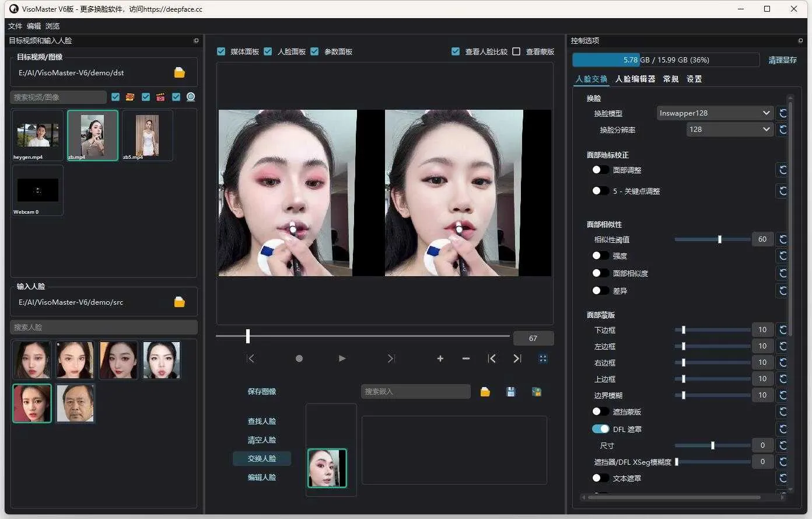Open the 编辑 menu
812x519 pixels.
pos(34,26)
